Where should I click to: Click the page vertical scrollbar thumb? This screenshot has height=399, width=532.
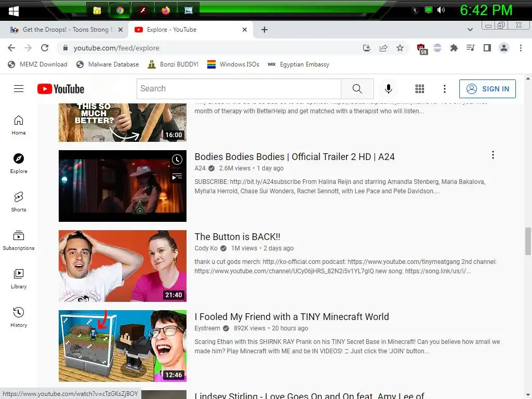pos(528,241)
